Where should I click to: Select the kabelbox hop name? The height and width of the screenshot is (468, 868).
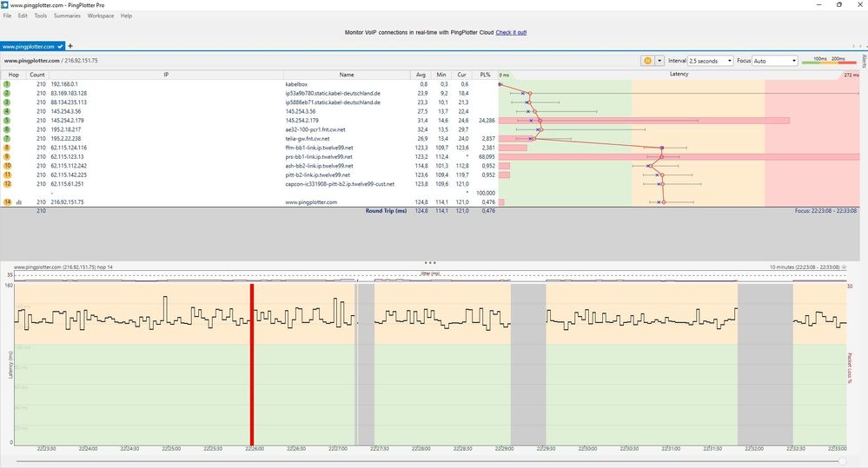(296, 84)
